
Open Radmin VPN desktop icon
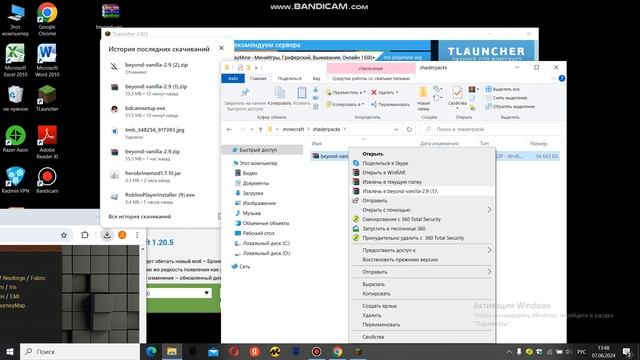pyautogui.click(x=16, y=180)
